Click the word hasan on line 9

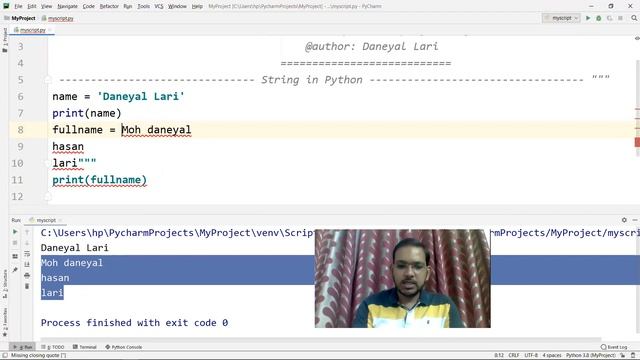point(68,147)
